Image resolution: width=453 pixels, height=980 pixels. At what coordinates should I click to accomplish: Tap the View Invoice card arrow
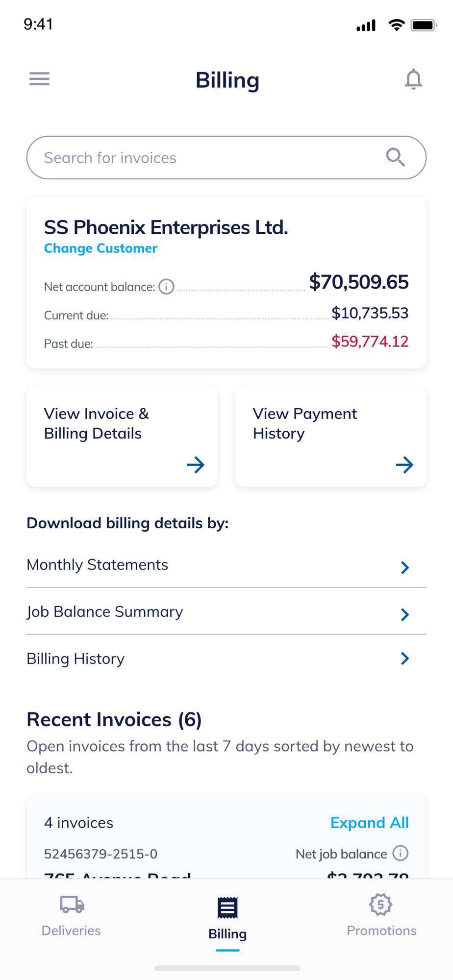(x=196, y=465)
